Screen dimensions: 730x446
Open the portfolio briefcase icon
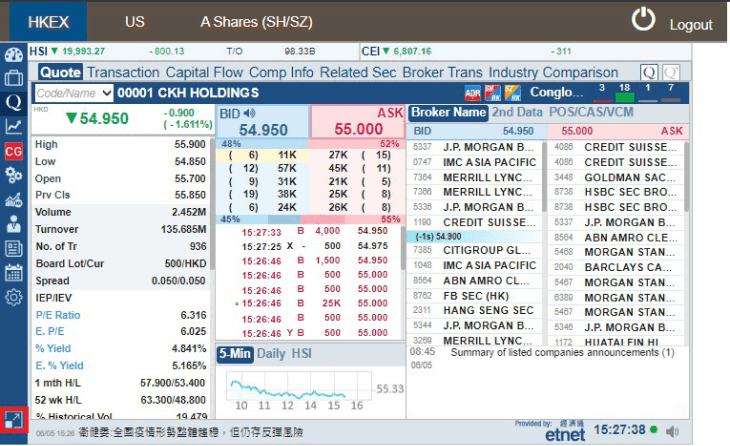tap(14, 78)
